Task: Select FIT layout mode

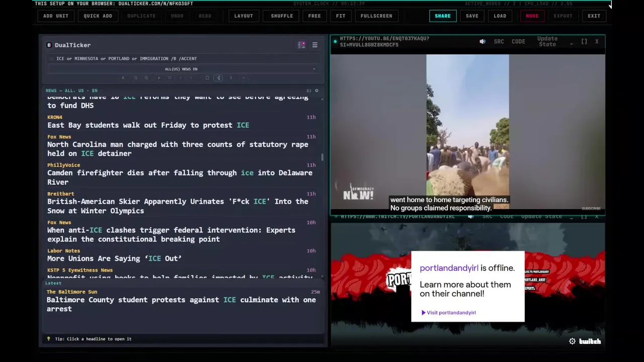Action: [x=341, y=16]
